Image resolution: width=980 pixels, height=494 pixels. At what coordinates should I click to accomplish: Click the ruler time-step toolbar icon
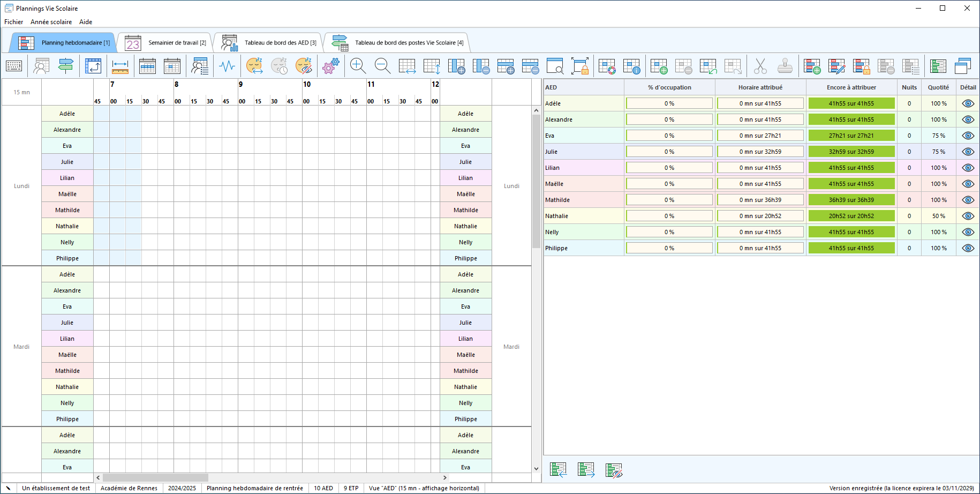tap(120, 66)
